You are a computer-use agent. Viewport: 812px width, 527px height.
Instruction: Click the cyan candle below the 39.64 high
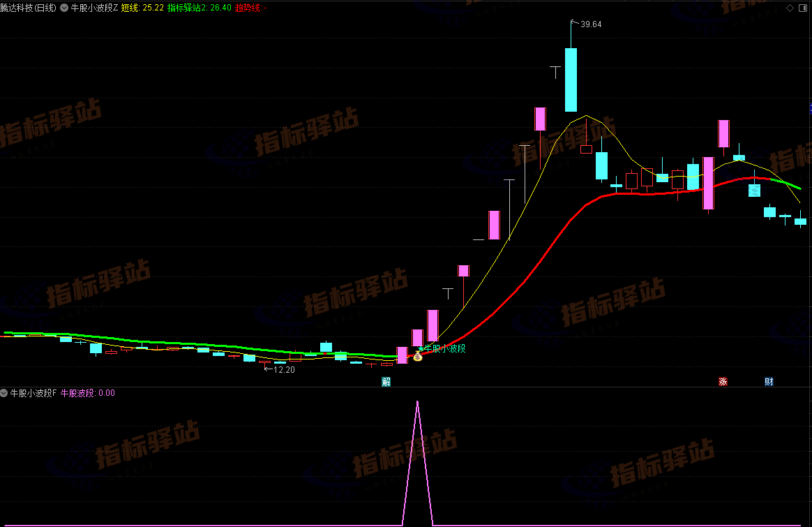pyautogui.click(x=571, y=80)
